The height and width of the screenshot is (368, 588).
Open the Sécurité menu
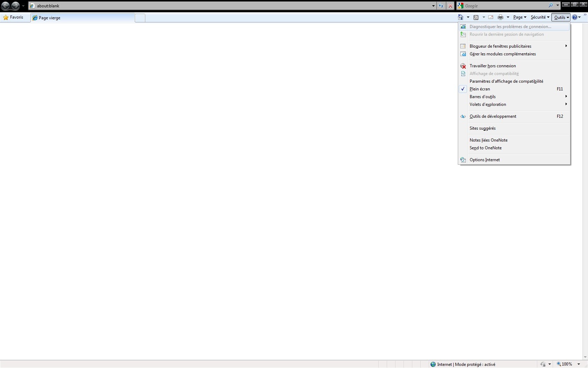point(540,17)
